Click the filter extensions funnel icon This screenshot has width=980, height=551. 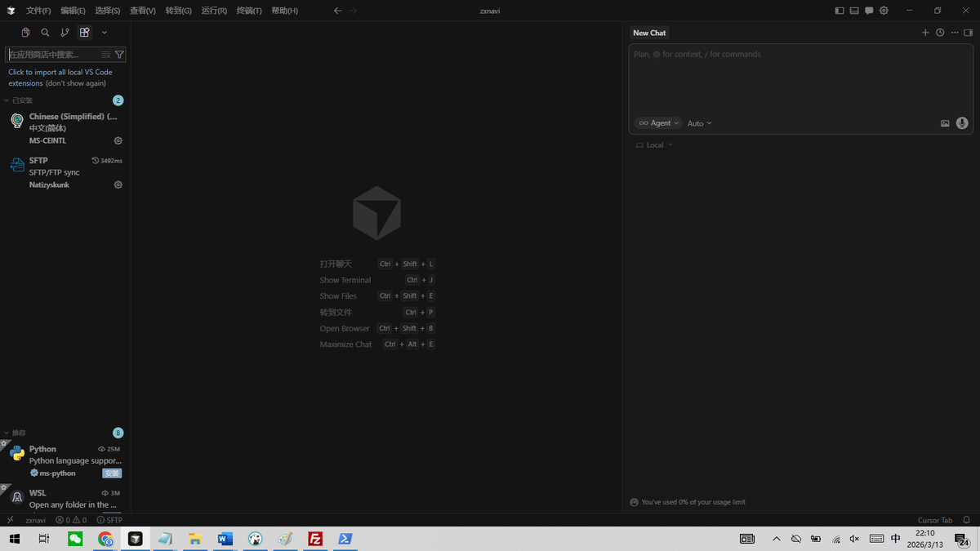click(119, 55)
